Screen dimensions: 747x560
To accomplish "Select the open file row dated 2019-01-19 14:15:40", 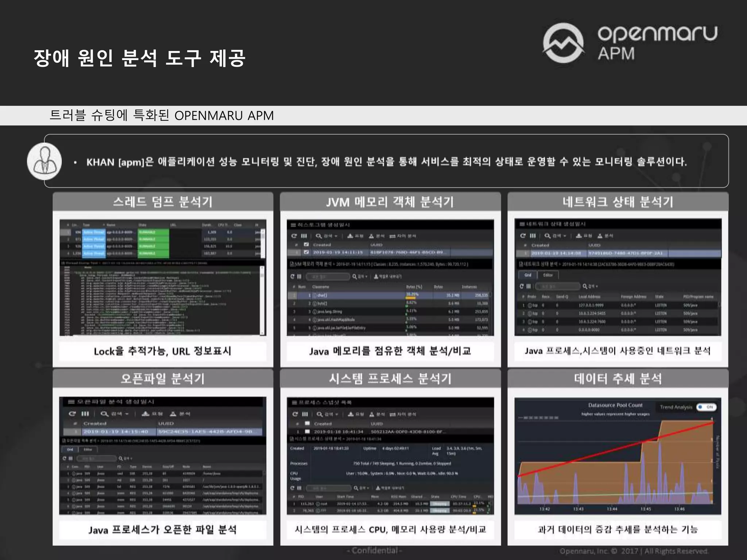I will (163, 431).
